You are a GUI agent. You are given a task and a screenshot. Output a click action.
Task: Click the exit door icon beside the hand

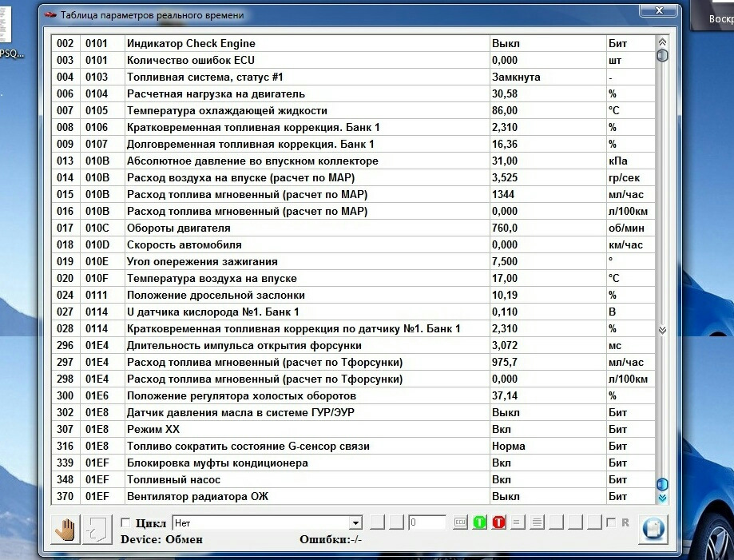[x=97, y=530]
